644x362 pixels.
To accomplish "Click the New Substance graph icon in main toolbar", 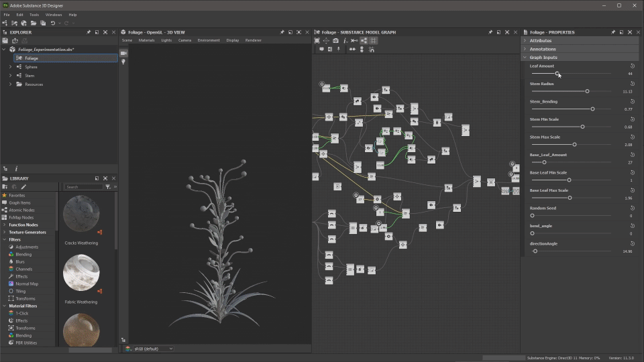I will [5, 23].
